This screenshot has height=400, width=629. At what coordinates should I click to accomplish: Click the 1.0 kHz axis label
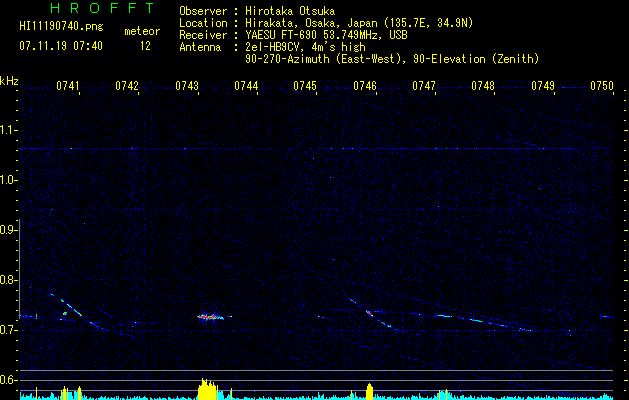[x=8, y=180]
